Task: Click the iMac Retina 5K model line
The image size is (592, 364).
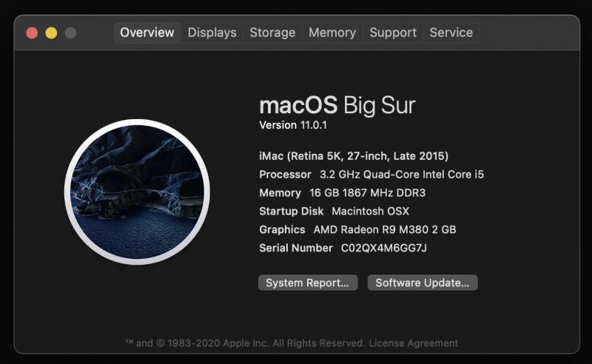Action: tap(354, 156)
